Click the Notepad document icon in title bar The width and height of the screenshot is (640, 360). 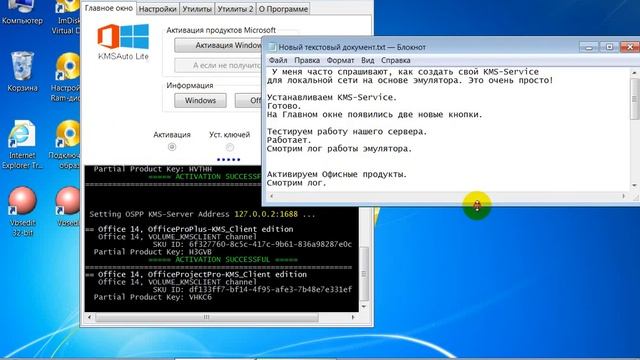point(272,47)
